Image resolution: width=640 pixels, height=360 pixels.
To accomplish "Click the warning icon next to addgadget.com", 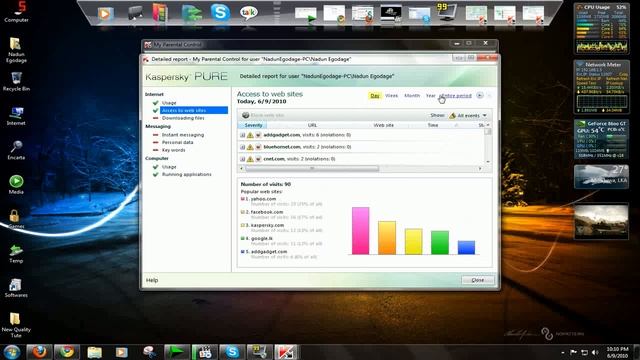I will (250, 135).
